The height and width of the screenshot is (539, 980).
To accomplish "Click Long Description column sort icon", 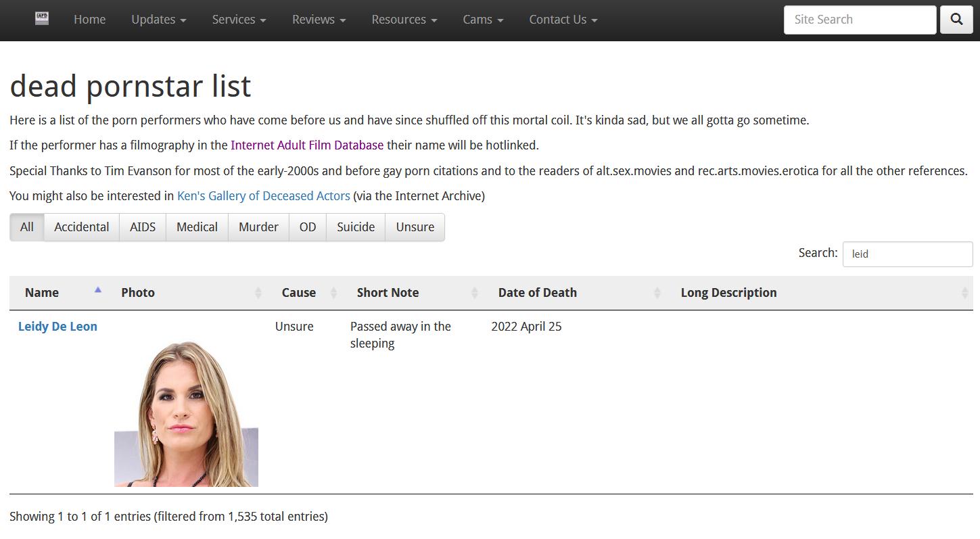I will coord(964,293).
